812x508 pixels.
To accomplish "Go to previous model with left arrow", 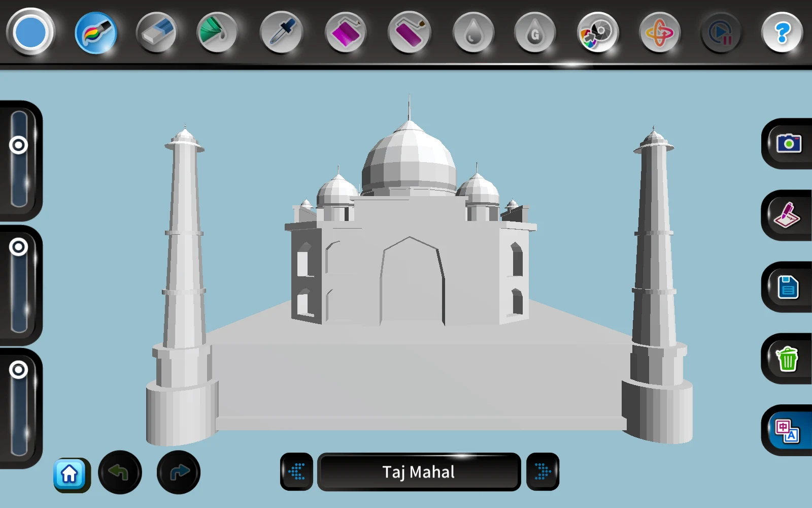I will [x=297, y=472].
